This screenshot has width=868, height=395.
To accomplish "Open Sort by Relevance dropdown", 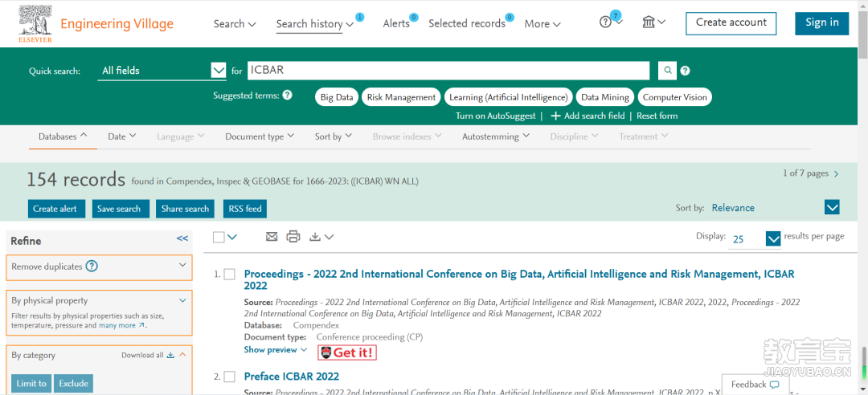I will pyautogui.click(x=832, y=208).
